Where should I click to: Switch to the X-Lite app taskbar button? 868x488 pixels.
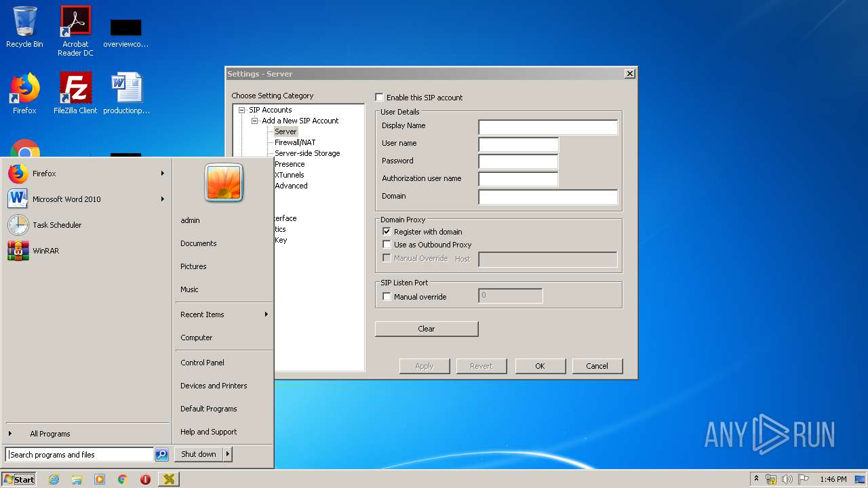click(x=169, y=479)
